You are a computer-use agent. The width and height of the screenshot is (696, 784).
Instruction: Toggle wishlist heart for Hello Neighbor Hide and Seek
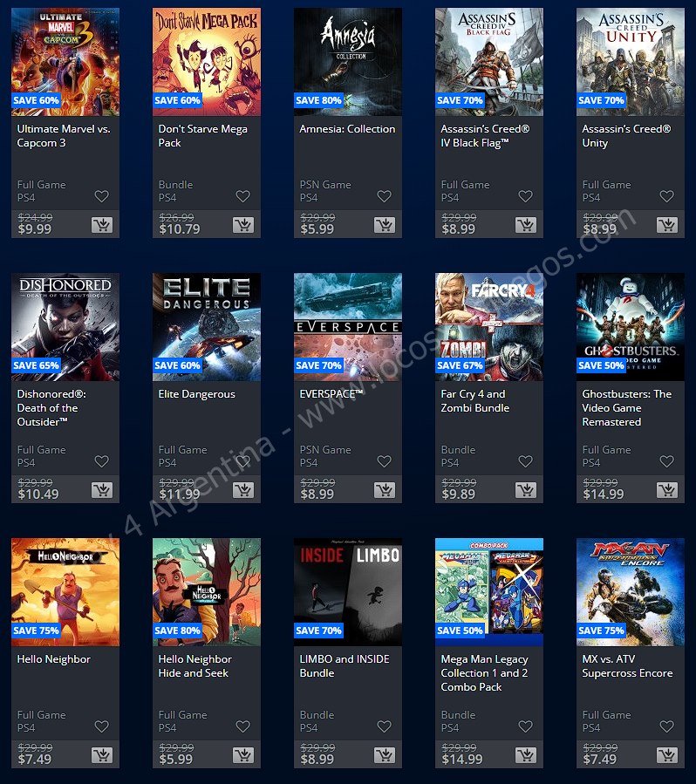pos(243,726)
